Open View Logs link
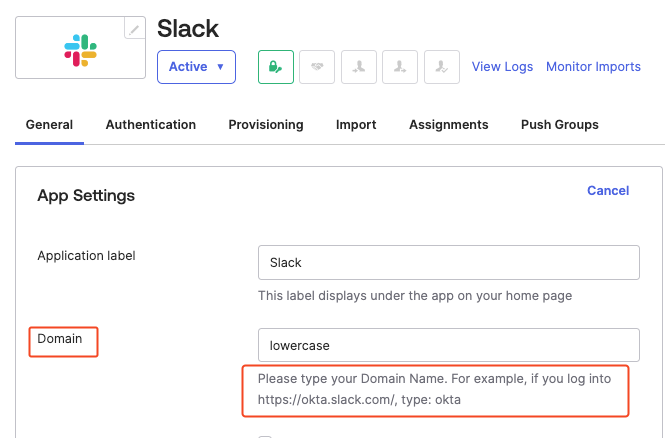 pyautogui.click(x=502, y=67)
